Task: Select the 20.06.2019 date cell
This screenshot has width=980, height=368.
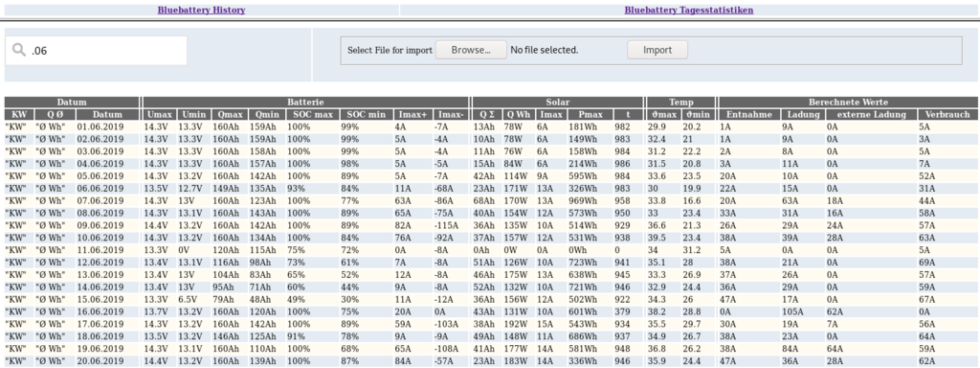Action: tap(100, 360)
